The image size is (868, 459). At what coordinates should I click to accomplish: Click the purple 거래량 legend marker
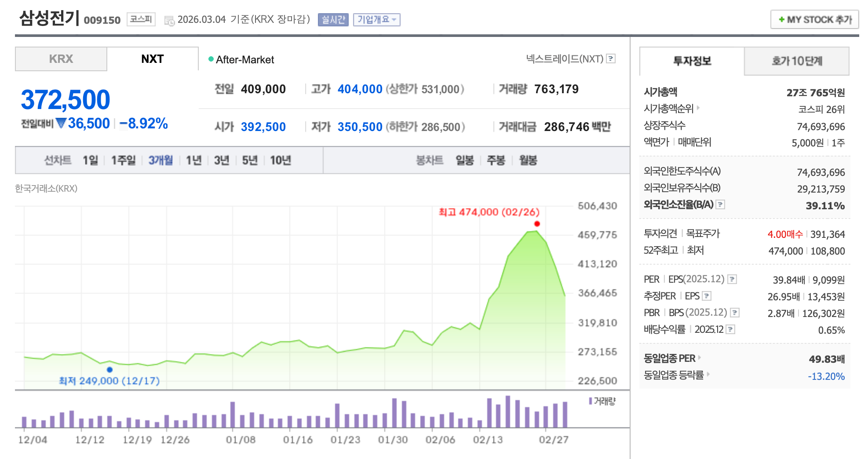click(x=591, y=401)
